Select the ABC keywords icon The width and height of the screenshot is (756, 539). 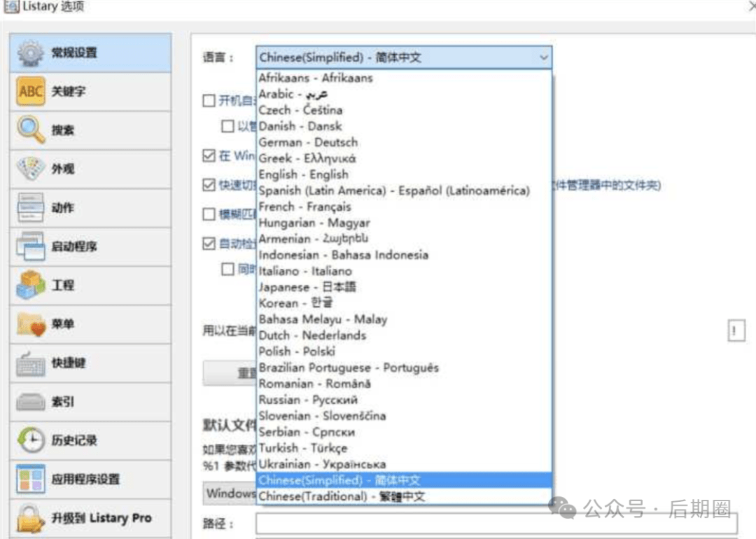click(x=31, y=90)
